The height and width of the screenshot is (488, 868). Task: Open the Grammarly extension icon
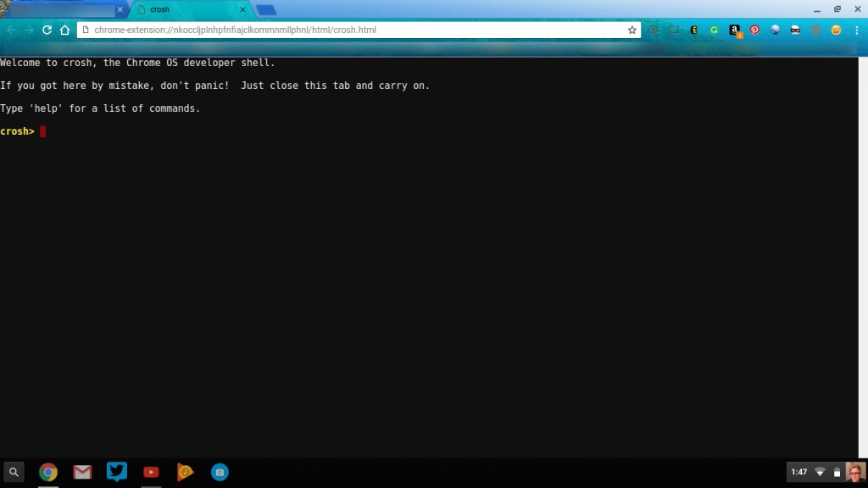[x=714, y=30]
